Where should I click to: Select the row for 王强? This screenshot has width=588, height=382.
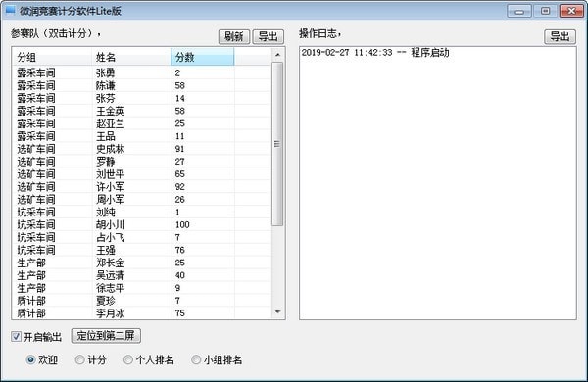[x=142, y=250]
